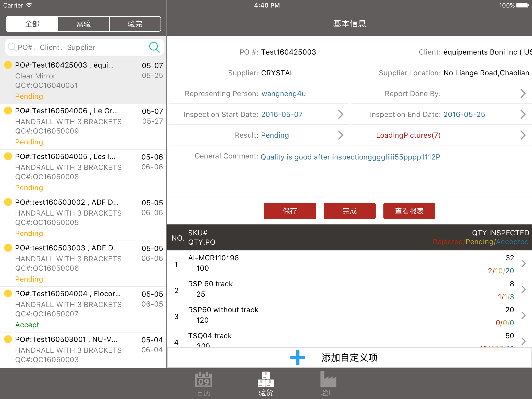Open Report Done By chevron

tap(523, 94)
